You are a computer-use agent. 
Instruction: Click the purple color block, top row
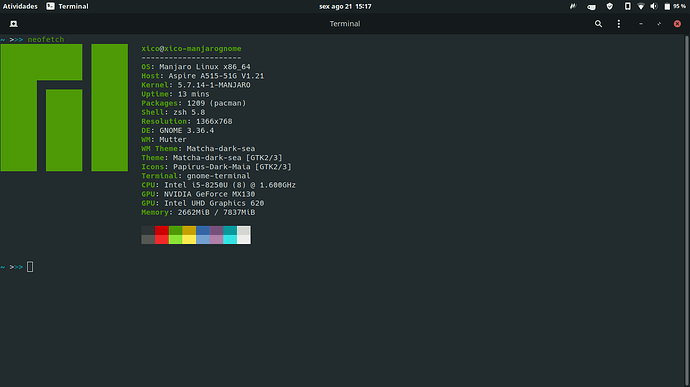tap(217, 230)
